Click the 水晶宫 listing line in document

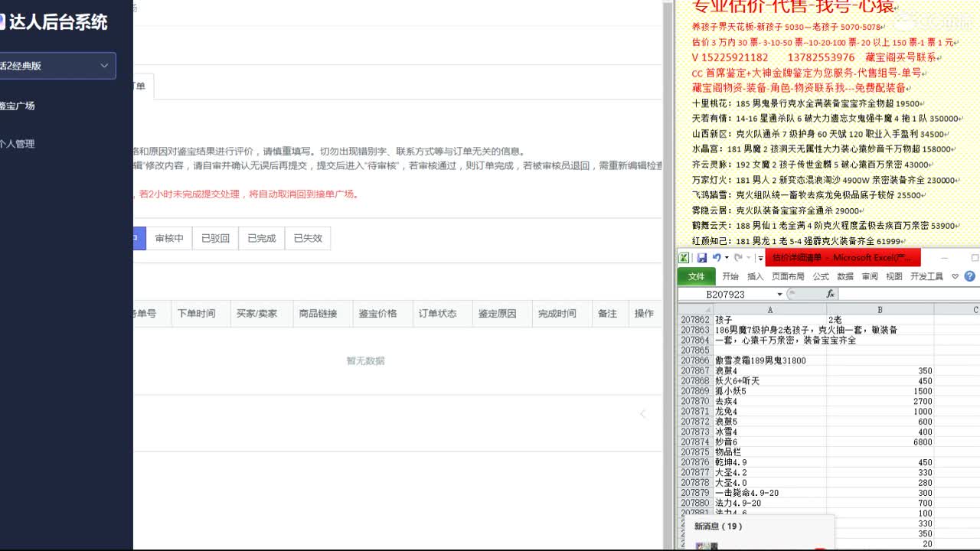click(x=823, y=149)
